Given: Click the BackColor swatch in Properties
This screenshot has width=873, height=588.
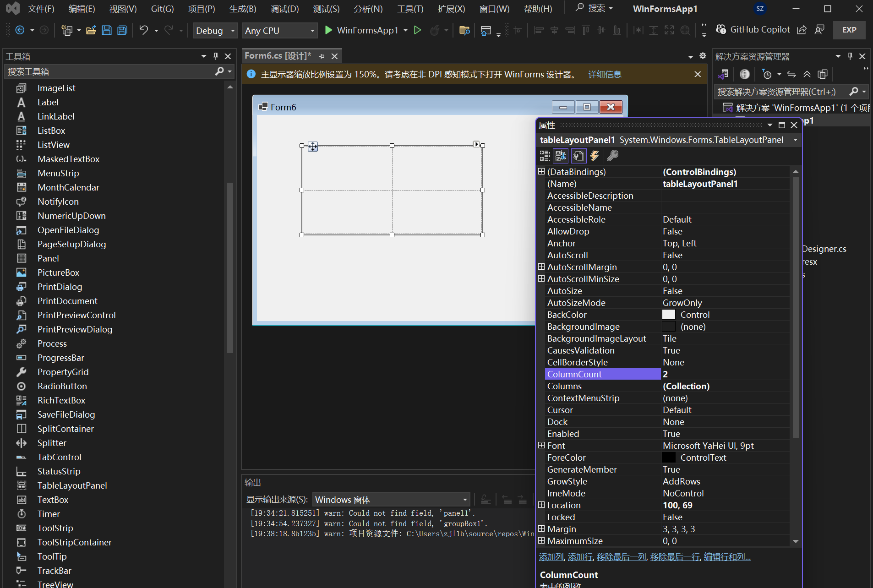Looking at the screenshot, I should [x=669, y=314].
